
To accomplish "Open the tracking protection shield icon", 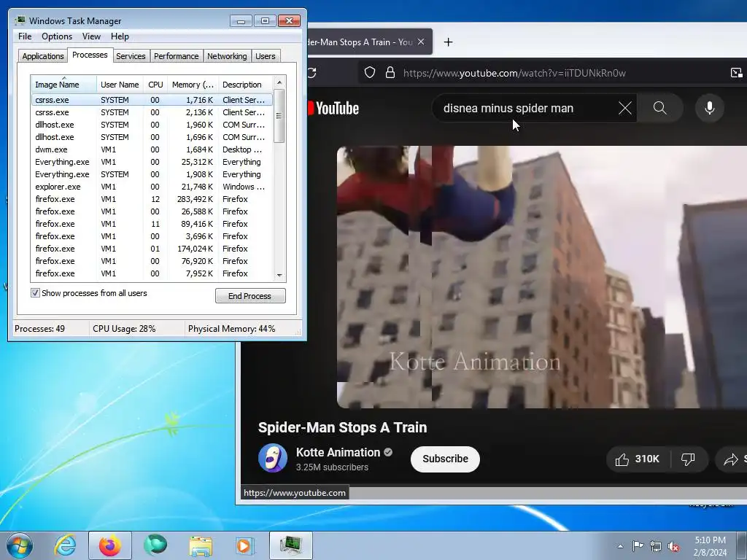I will (x=370, y=72).
